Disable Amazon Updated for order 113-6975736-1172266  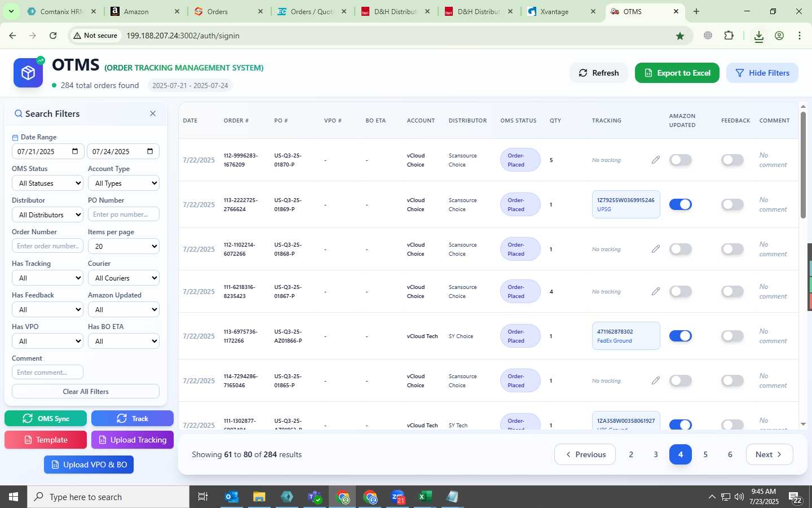(x=680, y=336)
